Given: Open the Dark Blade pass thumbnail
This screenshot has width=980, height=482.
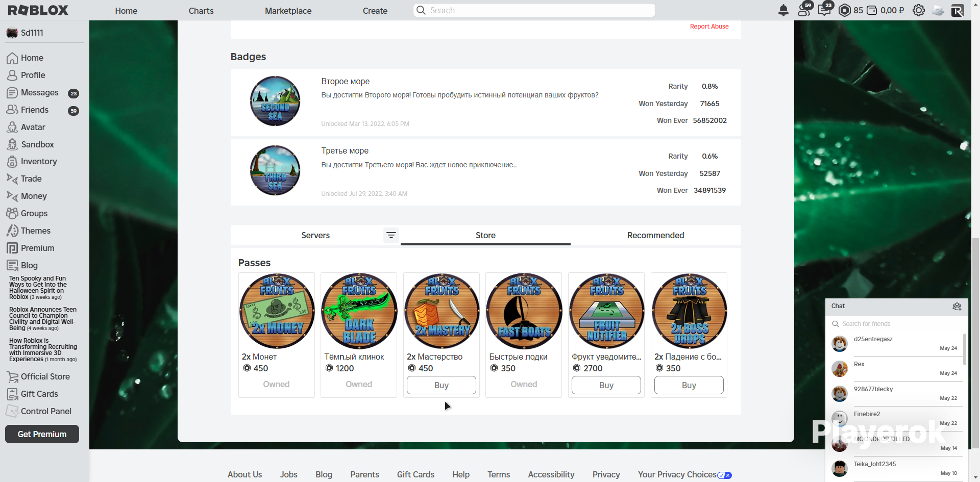Looking at the screenshot, I should coord(359,311).
